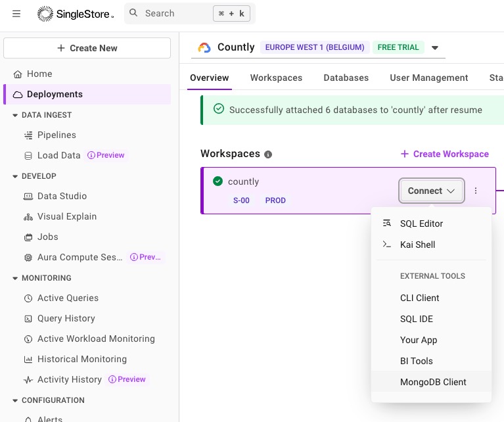Click the Data Studio laptop icon
Screen dimensions: 504x422
tap(28, 196)
